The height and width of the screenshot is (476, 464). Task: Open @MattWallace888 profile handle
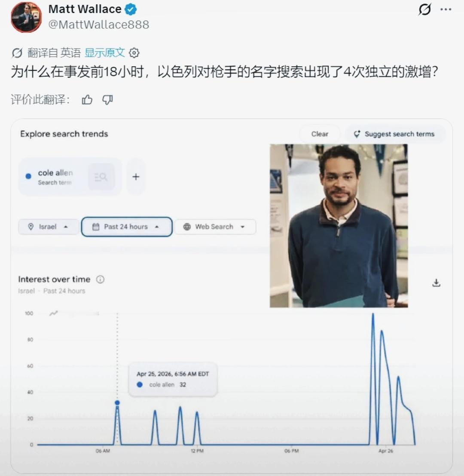pyautogui.click(x=99, y=25)
